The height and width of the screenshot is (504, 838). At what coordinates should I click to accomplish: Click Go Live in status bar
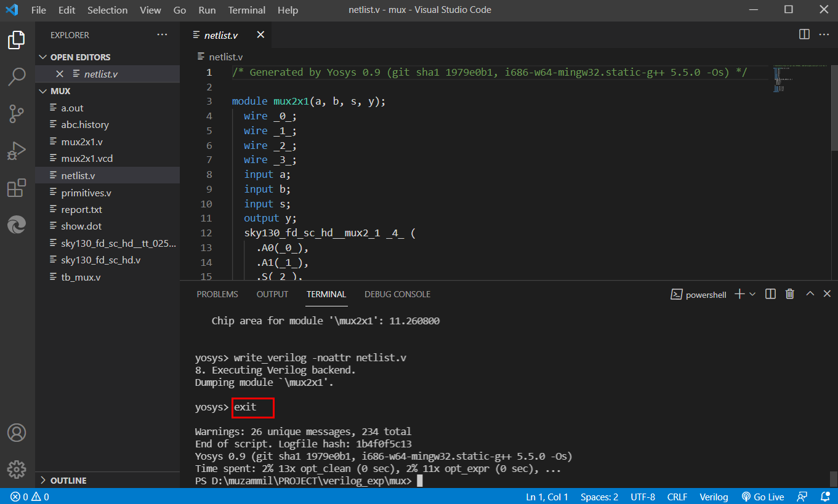pyautogui.click(x=763, y=497)
